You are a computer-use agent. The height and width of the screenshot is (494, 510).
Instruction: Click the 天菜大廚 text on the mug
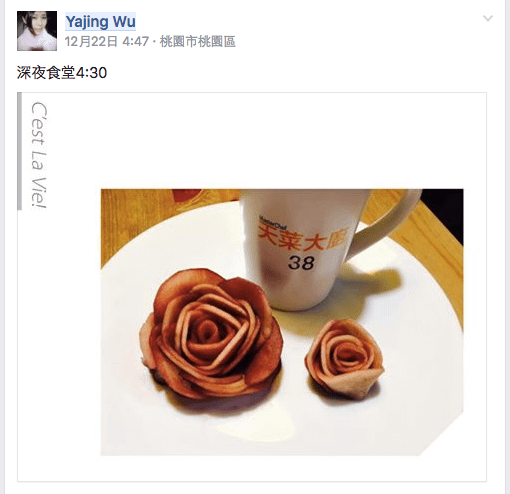point(303,238)
